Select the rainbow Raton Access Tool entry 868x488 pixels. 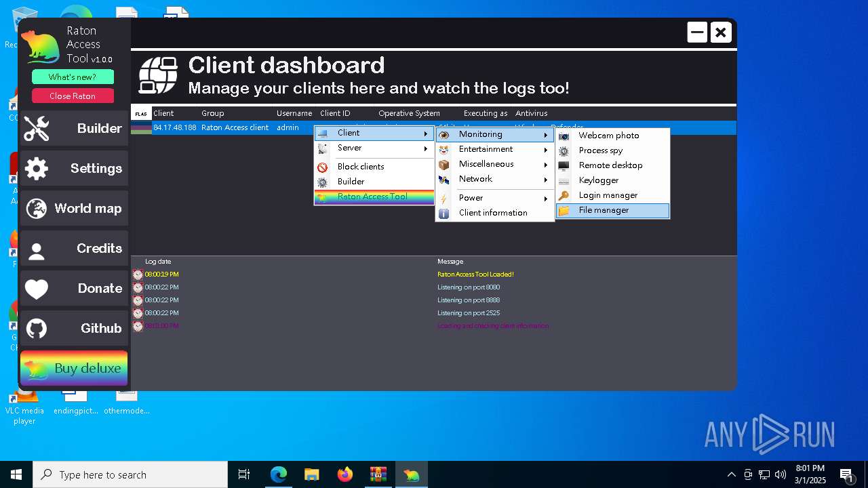[x=374, y=197]
